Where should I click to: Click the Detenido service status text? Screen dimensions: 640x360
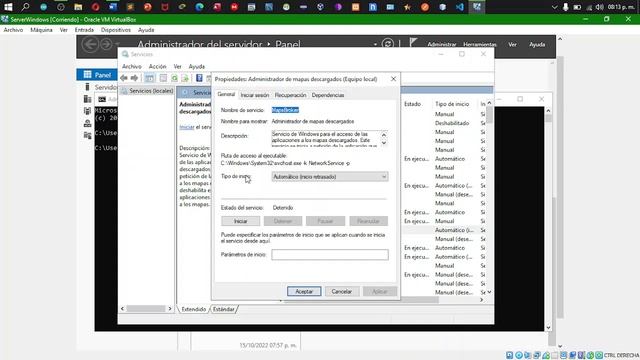(283, 208)
